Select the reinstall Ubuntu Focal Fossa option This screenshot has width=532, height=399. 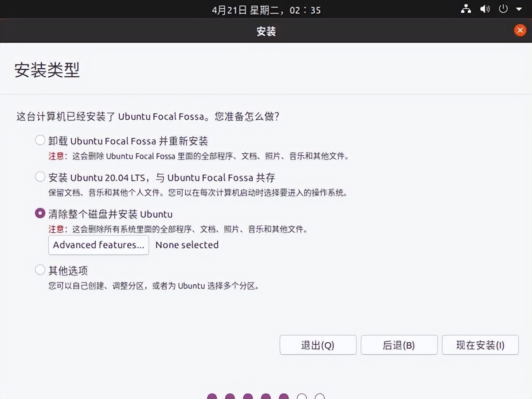(40, 140)
